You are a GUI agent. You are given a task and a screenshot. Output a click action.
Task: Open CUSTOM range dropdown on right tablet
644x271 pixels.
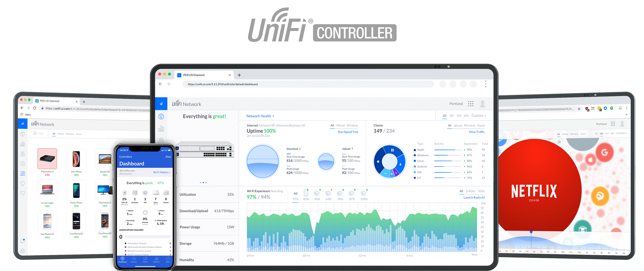[621, 133]
